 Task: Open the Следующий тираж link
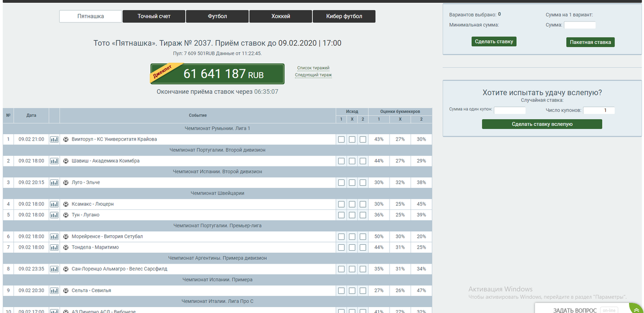[x=313, y=75]
